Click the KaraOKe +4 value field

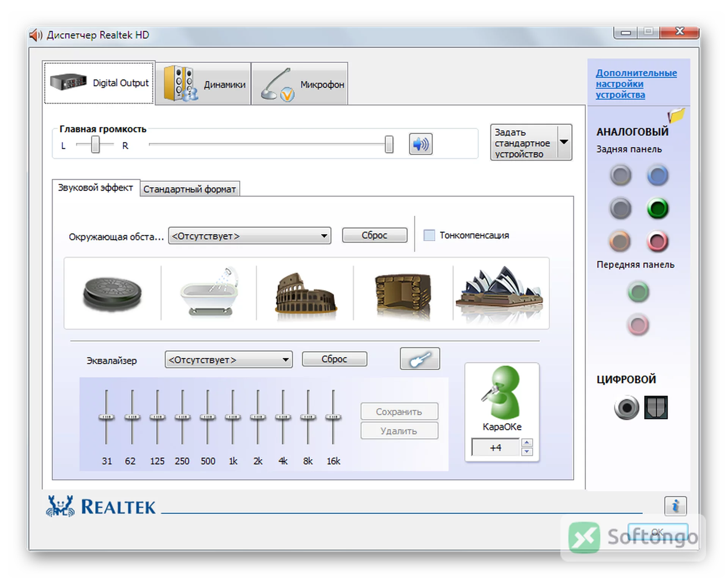[496, 447]
